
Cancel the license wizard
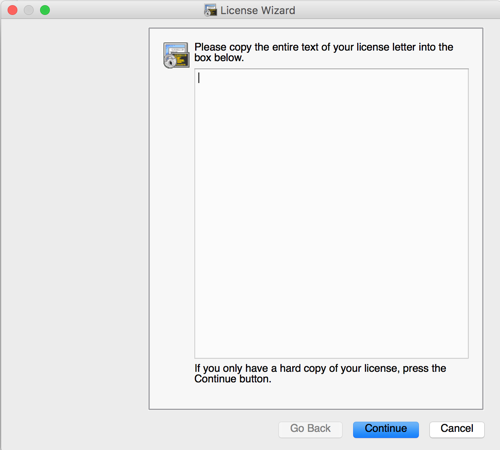[457, 429]
